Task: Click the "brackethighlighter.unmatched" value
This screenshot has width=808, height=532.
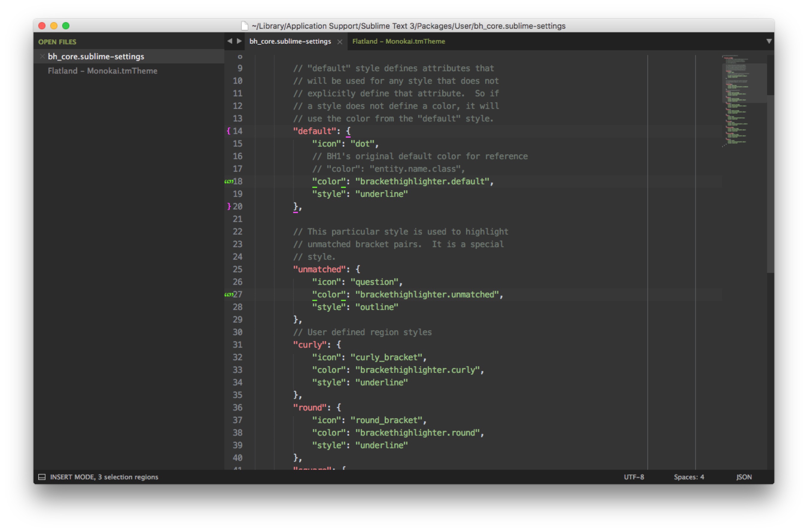Action: [427, 294]
